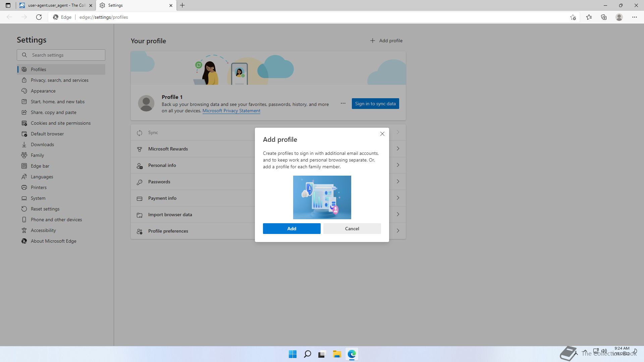Open About Microsoft Edge
644x362 pixels.
61,241
